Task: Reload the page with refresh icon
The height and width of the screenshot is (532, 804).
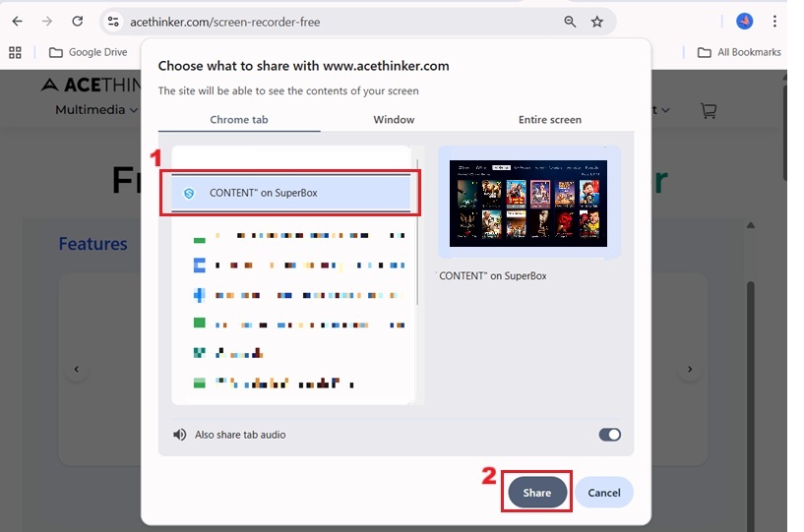Action: [x=78, y=22]
